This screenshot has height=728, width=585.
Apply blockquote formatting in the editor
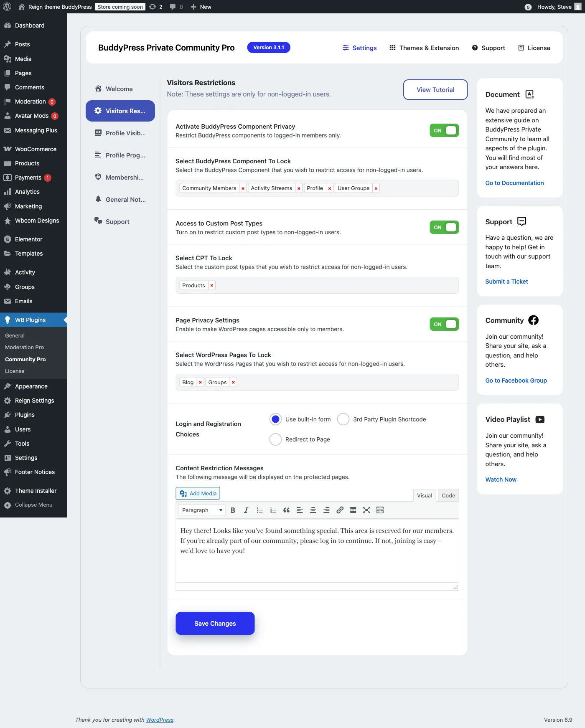coord(286,510)
